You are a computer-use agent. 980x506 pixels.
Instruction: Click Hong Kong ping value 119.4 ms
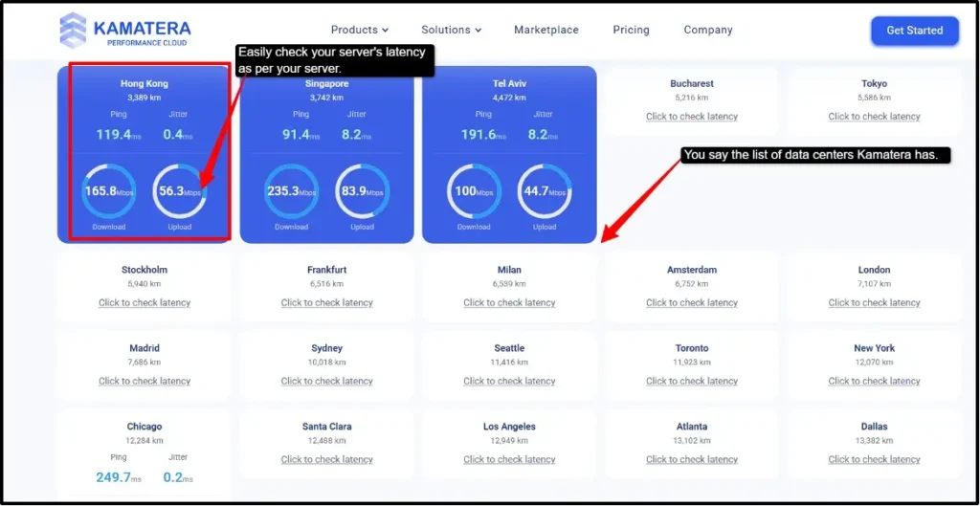pos(118,134)
